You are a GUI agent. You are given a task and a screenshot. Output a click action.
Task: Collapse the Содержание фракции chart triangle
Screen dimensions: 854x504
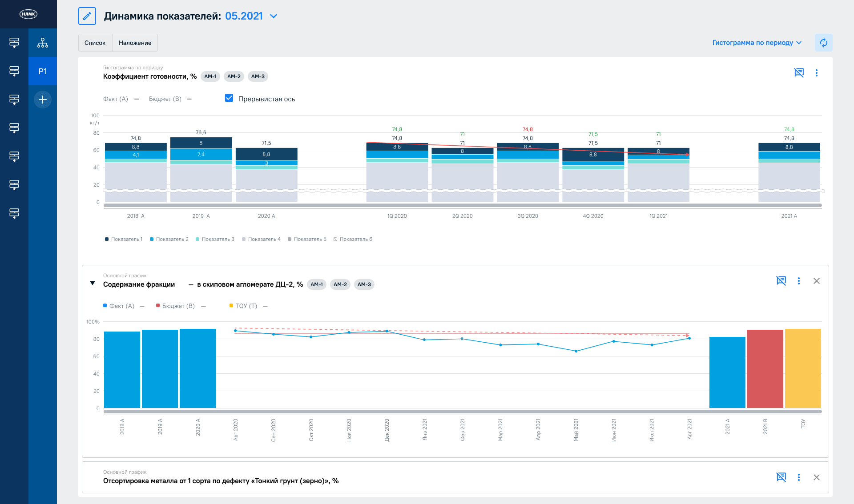tap(93, 283)
